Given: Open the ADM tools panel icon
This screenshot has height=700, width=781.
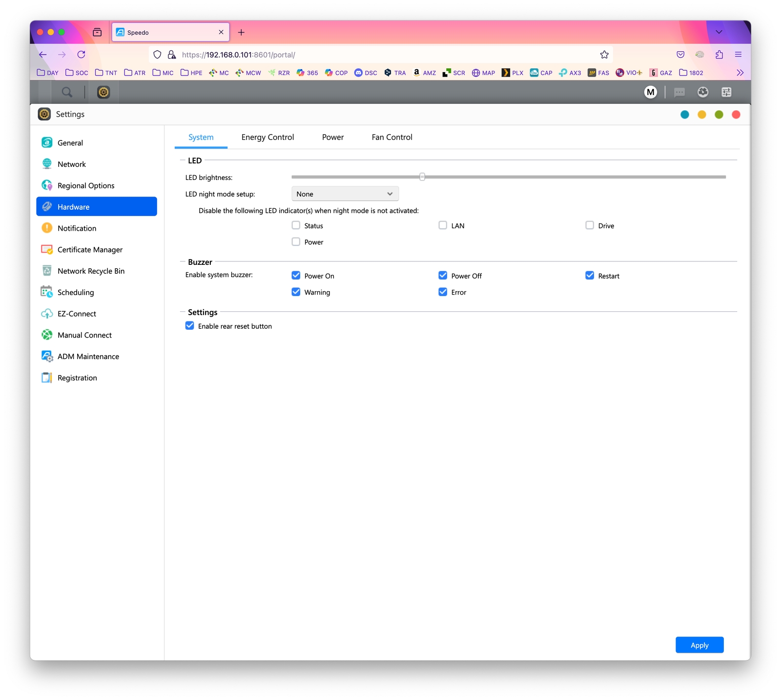Looking at the screenshot, I should (726, 92).
